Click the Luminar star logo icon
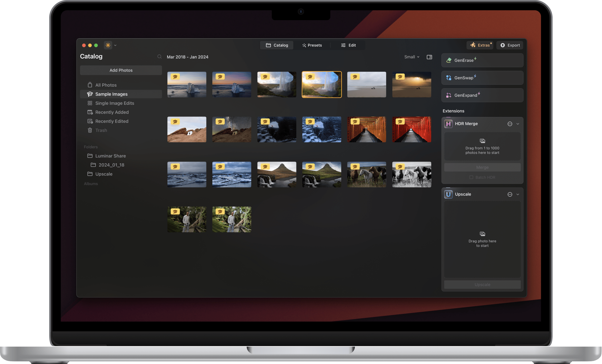 point(108,45)
